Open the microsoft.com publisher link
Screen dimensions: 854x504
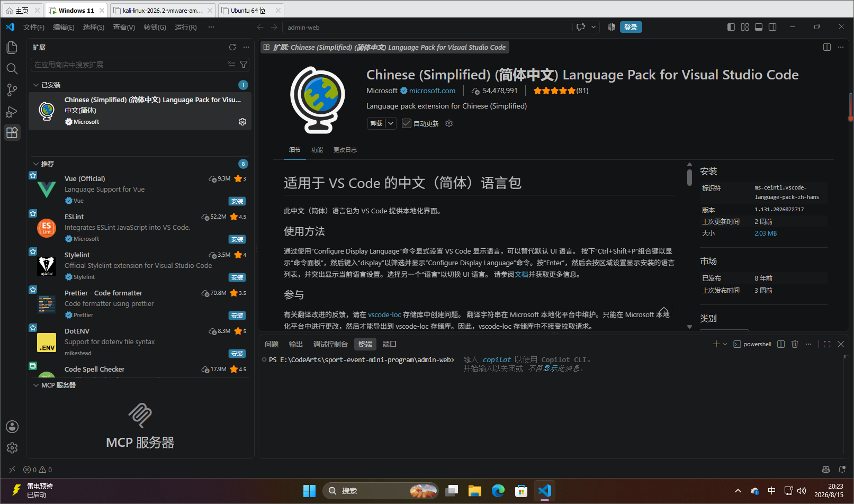point(432,91)
